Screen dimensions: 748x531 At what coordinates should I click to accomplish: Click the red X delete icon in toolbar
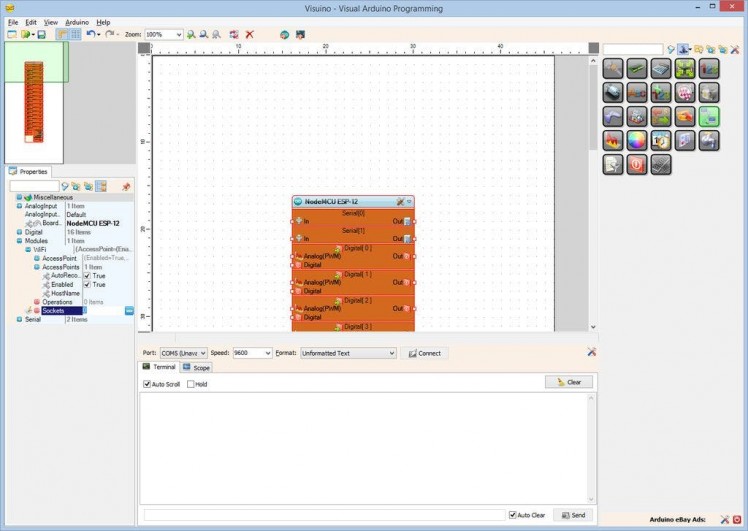(250, 34)
